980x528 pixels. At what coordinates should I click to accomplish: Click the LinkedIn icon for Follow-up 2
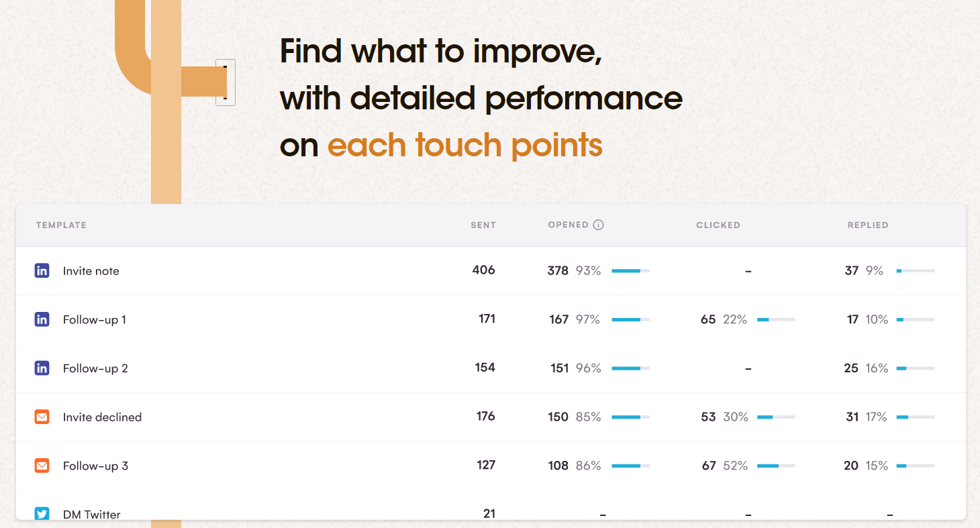[x=42, y=368]
